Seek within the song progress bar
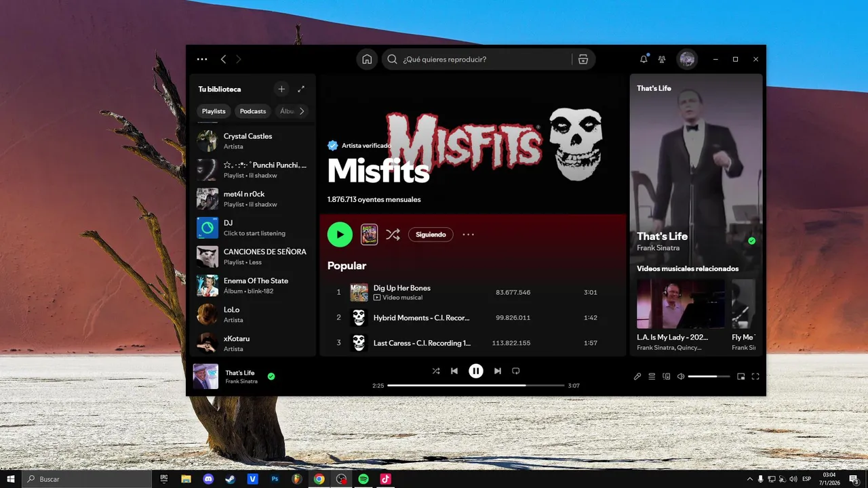The image size is (868, 488). point(476,385)
